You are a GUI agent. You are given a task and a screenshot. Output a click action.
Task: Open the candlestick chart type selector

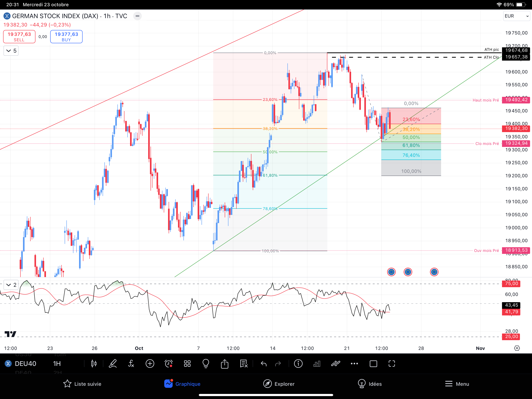click(x=94, y=364)
